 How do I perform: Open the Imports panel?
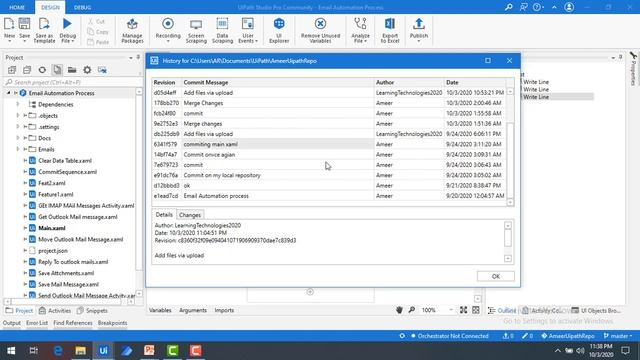coord(224,310)
